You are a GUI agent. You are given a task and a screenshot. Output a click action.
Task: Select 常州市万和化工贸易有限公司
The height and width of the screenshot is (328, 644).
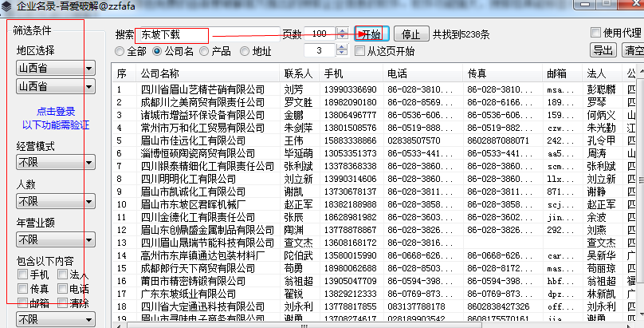tap(202, 128)
